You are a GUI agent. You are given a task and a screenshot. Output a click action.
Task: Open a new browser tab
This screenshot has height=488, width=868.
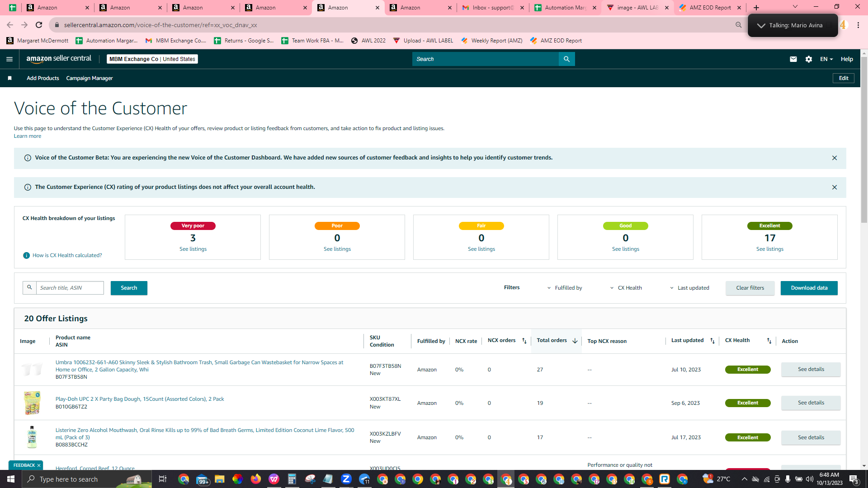756,8
